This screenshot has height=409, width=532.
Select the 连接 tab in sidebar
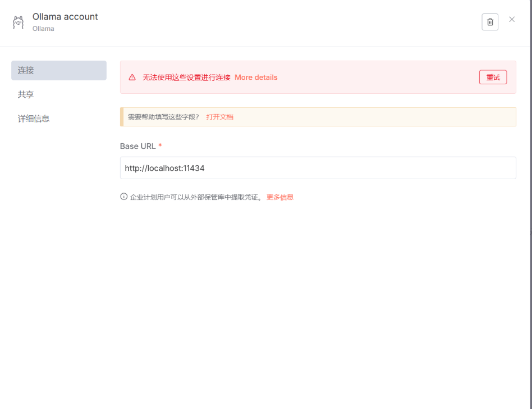[59, 70]
